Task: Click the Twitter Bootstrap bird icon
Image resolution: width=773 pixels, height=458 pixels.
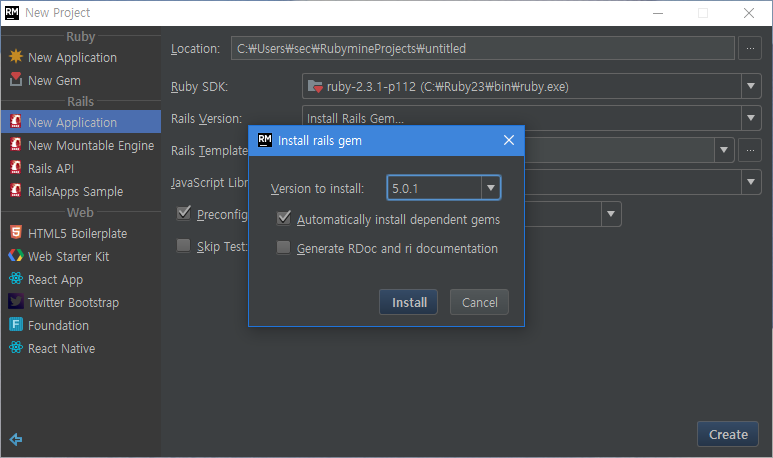Action: tap(16, 301)
